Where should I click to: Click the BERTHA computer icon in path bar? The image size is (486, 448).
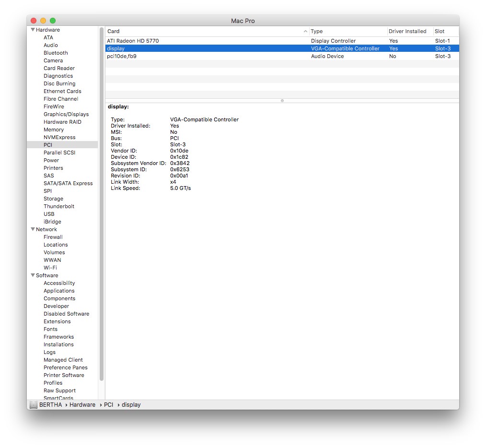34,405
